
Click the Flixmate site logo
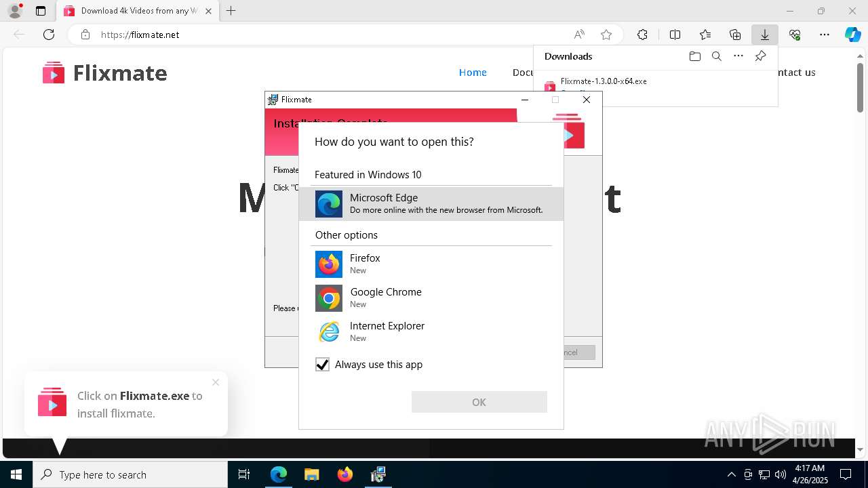(104, 73)
